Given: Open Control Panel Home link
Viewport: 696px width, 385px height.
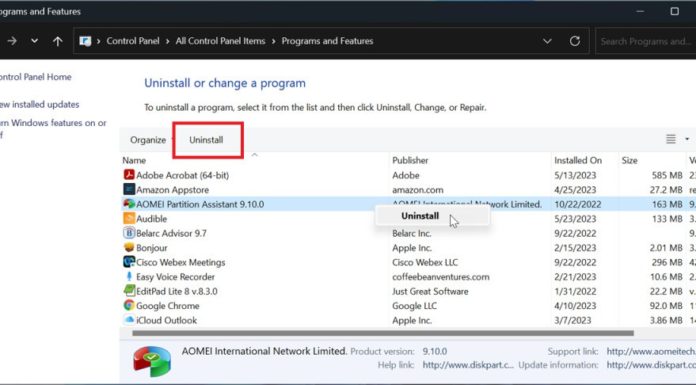Looking at the screenshot, I should coord(36,77).
